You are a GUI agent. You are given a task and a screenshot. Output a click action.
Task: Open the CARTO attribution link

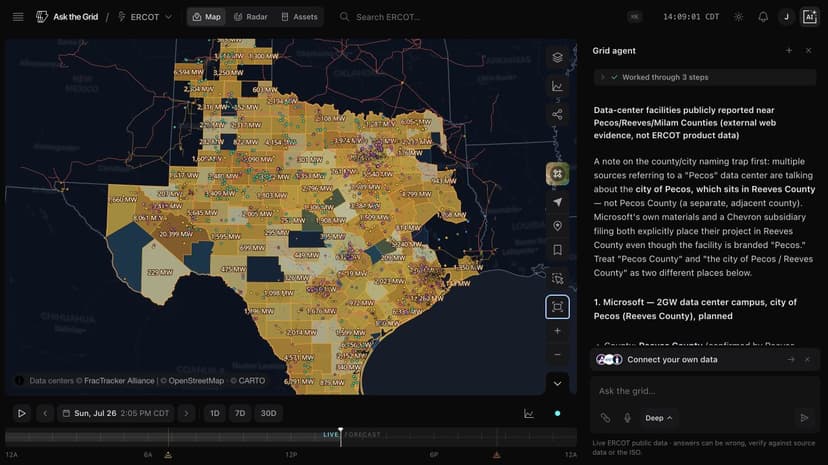[251, 381]
